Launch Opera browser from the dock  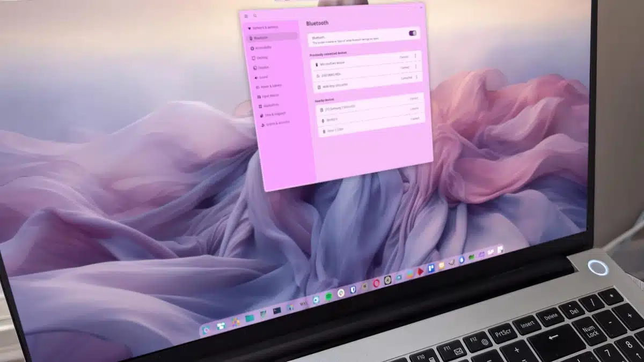tap(376, 283)
